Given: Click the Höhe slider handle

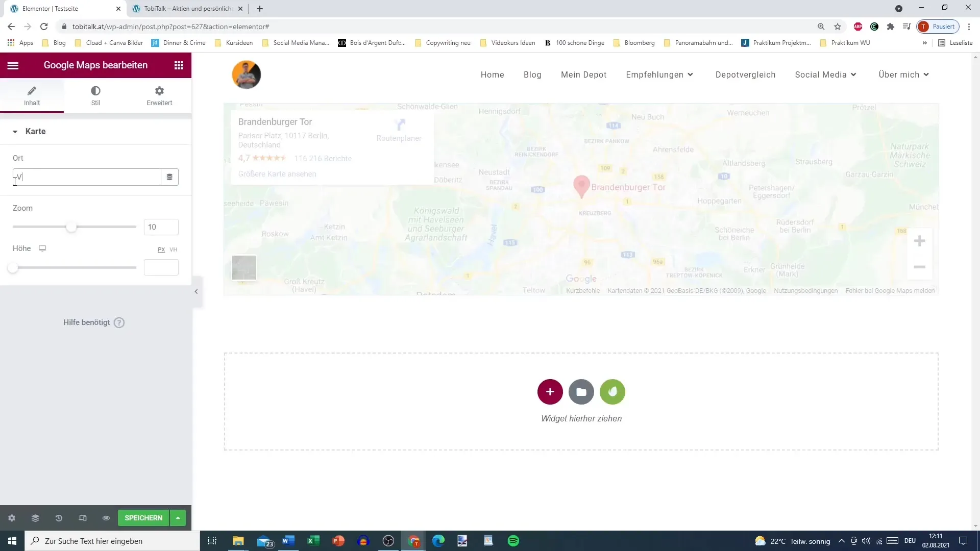Looking at the screenshot, I should coord(13,267).
